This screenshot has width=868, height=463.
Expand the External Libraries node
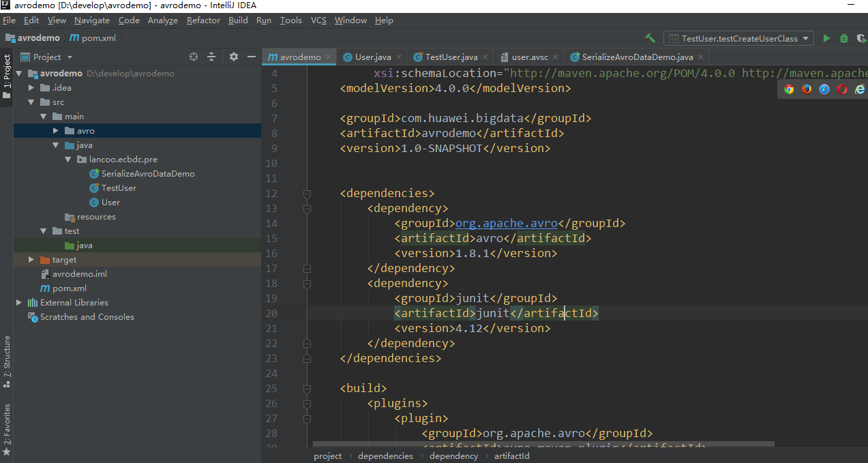19,302
